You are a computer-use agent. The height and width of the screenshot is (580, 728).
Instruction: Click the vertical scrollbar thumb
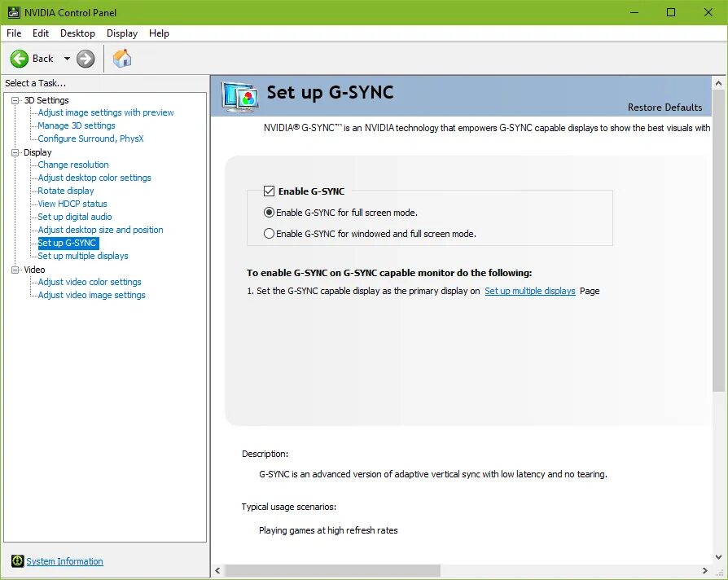click(719, 240)
